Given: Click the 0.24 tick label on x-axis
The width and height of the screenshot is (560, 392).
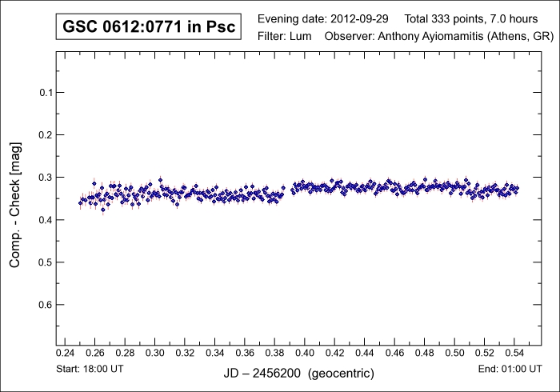Looking at the screenshot, I should coord(65,352).
